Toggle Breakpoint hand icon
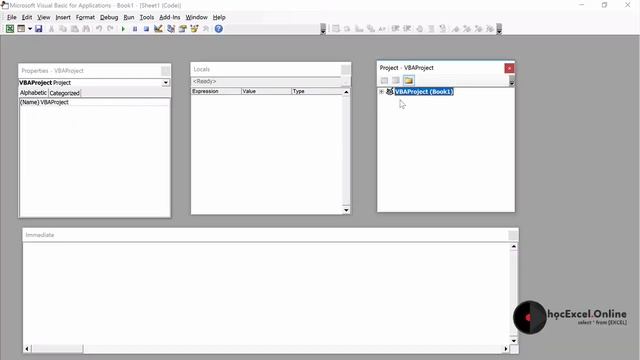The width and height of the screenshot is (640, 360). (419, 29)
